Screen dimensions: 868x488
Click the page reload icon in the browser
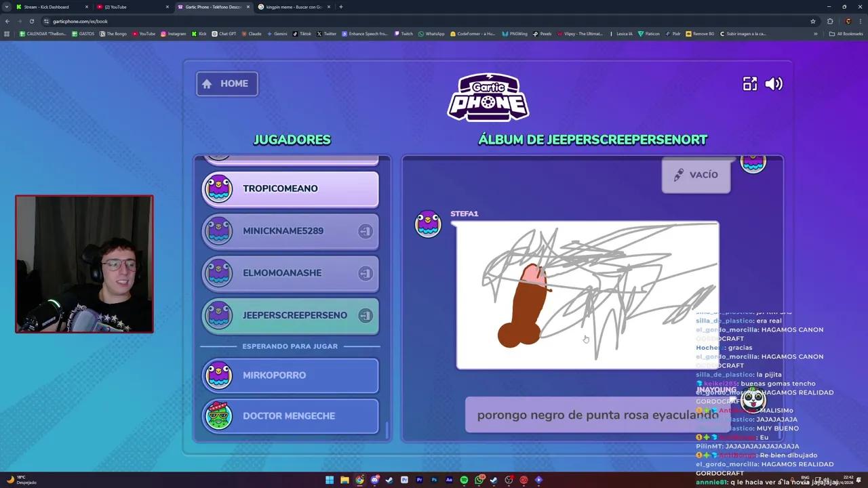[x=31, y=21]
